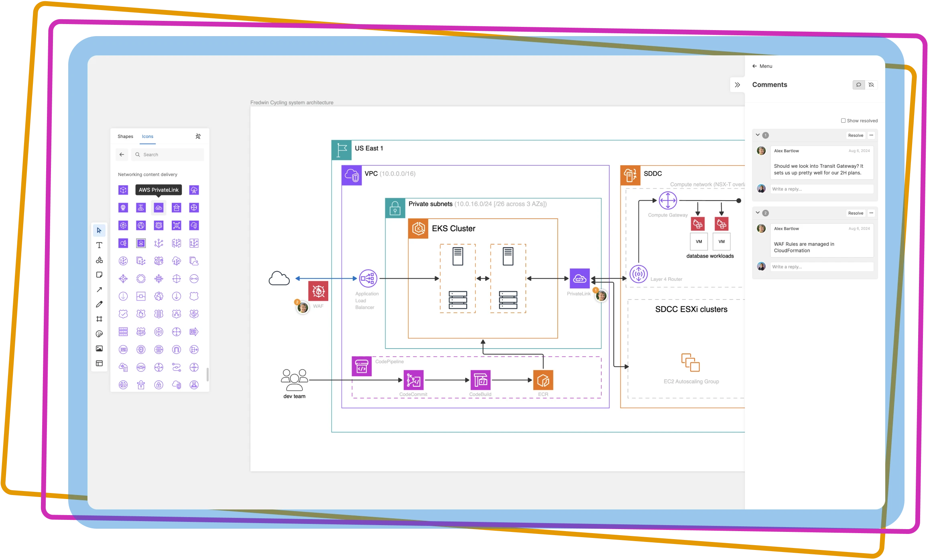Pick the Sticky note tool
Screen dimensions: 931x560
click(x=99, y=275)
